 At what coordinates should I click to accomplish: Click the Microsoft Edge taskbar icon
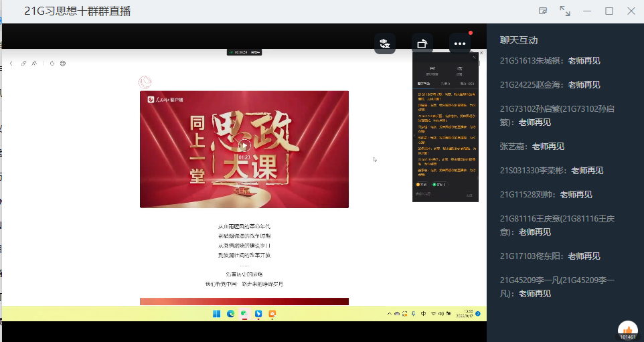(230, 314)
